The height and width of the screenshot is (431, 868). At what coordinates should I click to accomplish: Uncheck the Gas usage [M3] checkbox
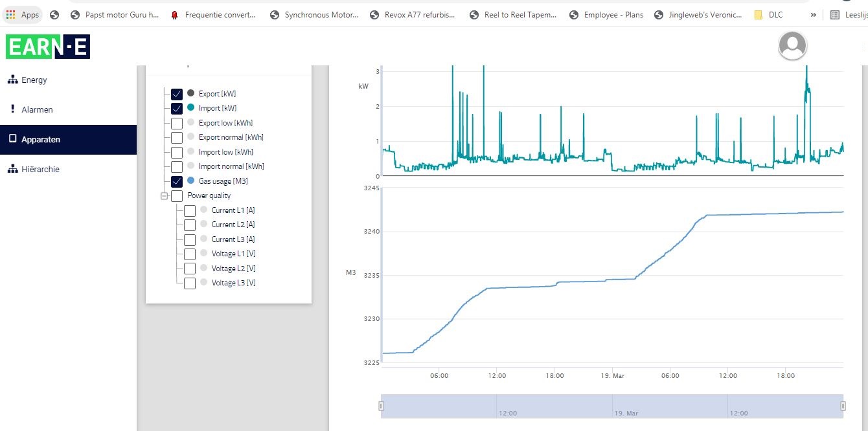[x=177, y=181]
